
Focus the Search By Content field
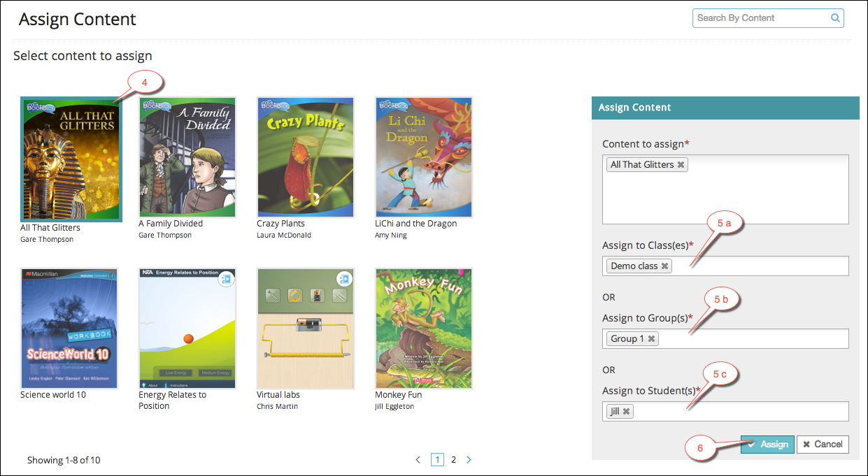(x=768, y=18)
